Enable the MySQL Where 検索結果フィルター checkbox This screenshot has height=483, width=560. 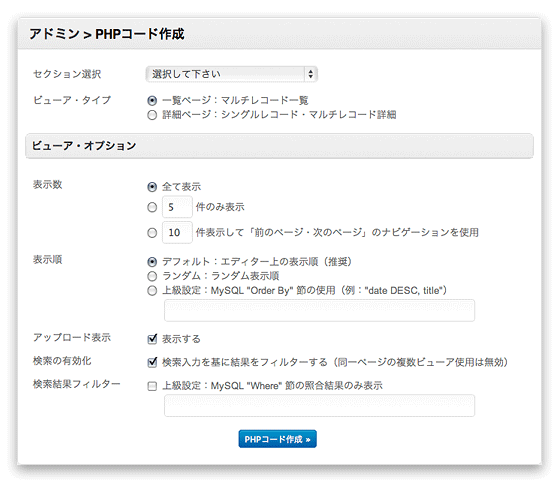[x=152, y=386]
